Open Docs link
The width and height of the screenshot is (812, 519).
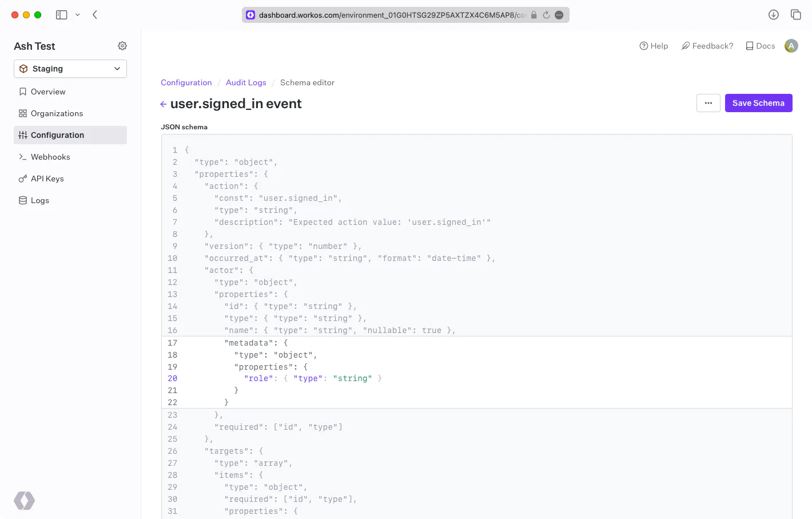click(x=761, y=46)
